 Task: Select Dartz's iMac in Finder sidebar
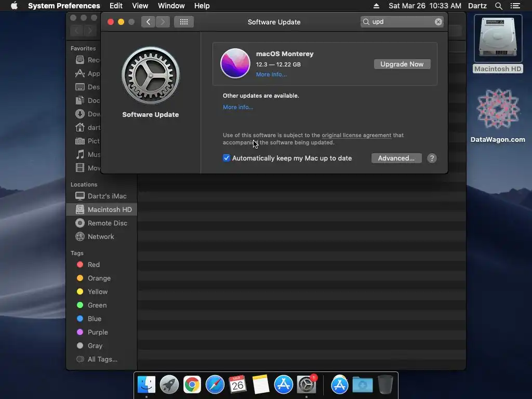click(102, 196)
